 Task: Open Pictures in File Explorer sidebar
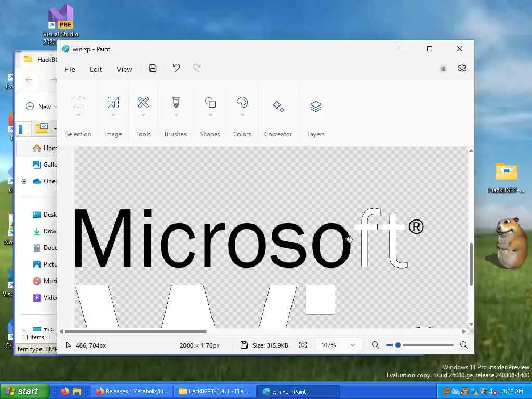tap(45, 264)
